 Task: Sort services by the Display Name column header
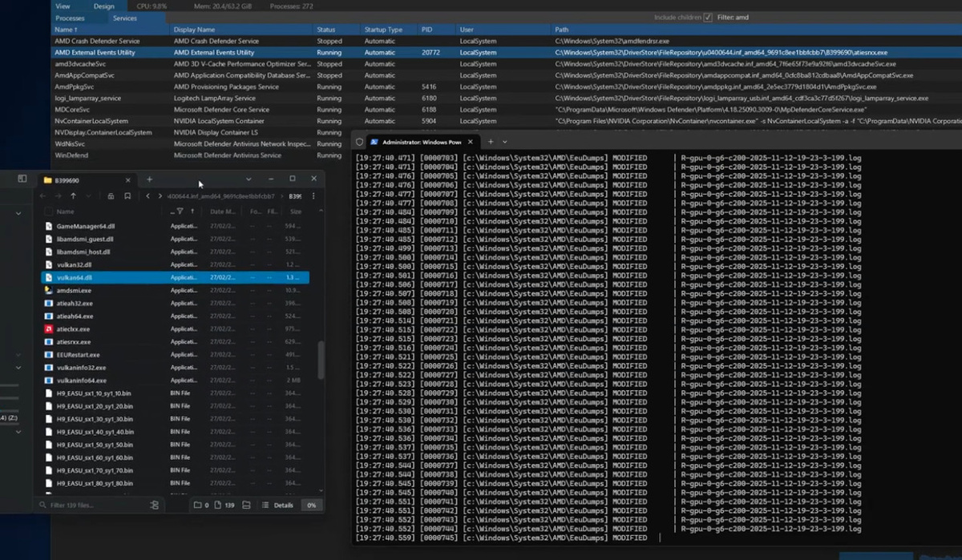(x=241, y=30)
